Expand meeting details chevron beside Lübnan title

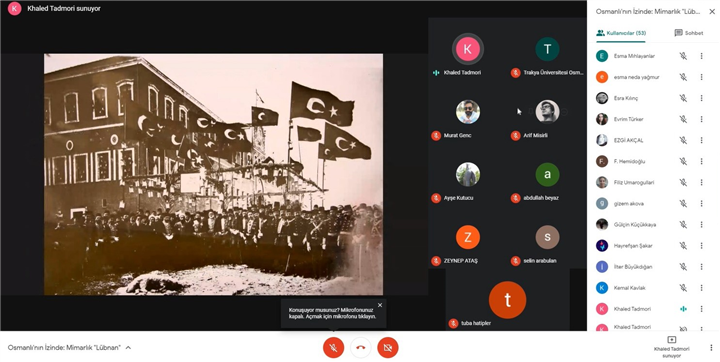tap(128, 348)
